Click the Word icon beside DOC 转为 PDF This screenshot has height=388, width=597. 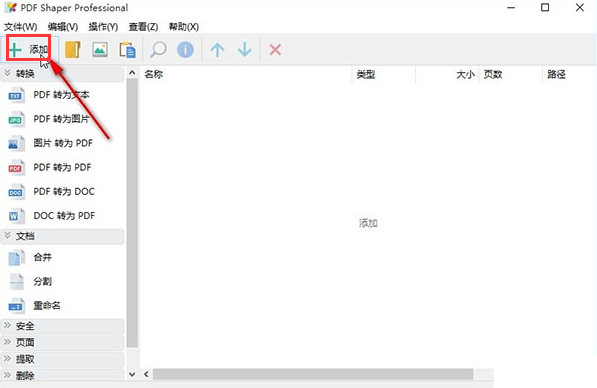[x=16, y=216]
